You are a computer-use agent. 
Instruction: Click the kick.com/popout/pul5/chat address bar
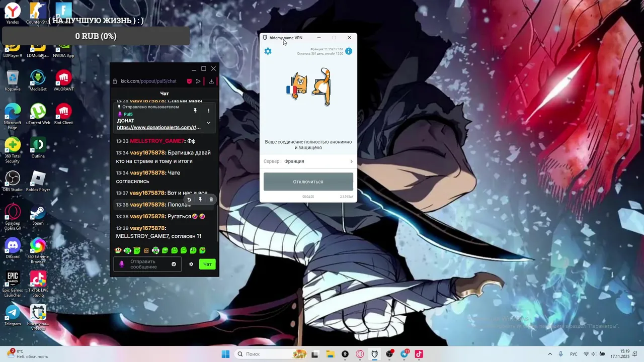[x=148, y=81]
